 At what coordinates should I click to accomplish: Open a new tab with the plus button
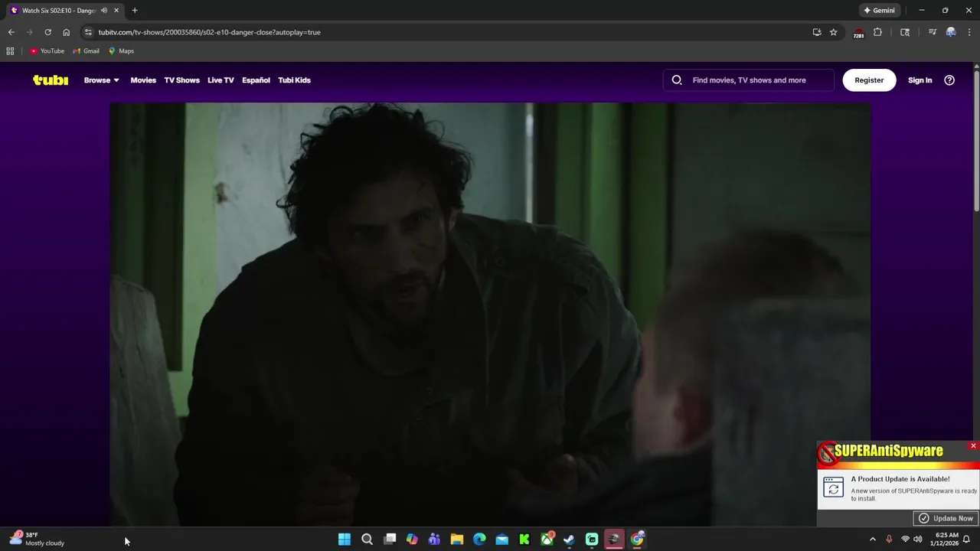(134, 10)
